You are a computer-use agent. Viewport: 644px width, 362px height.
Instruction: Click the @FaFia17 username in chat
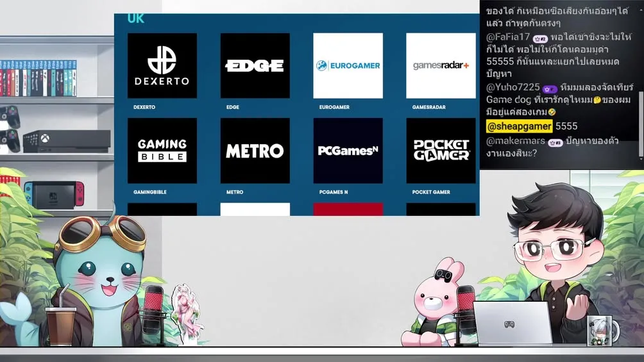[x=508, y=37]
